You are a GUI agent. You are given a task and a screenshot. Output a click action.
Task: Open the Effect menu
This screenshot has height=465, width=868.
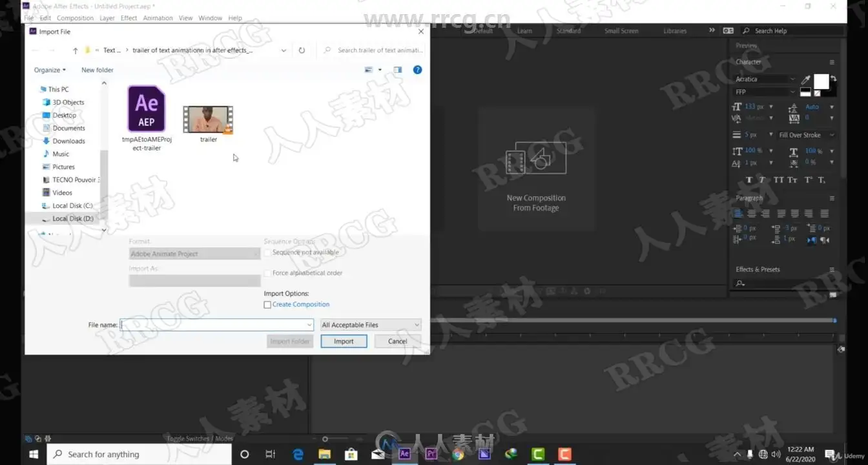(129, 18)
